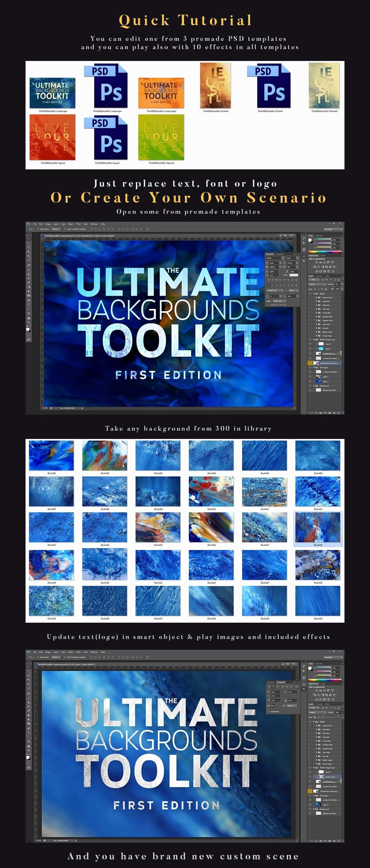Click the trash delete-layer button in upper Layers panel

[339, 413]
